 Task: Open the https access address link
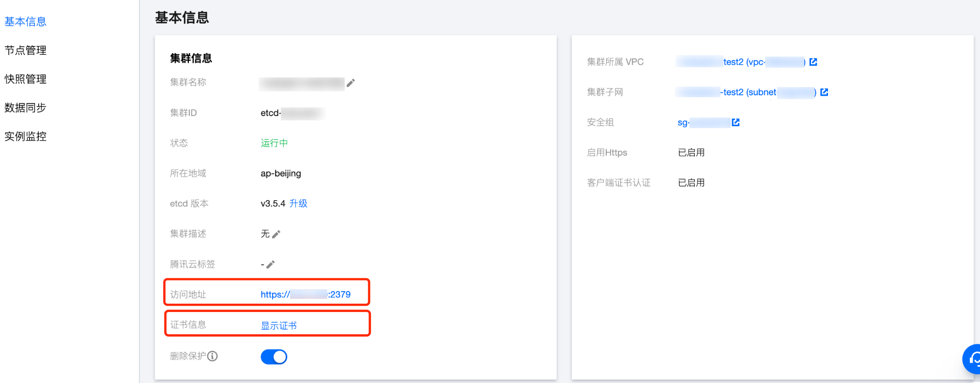click(306, 295)
